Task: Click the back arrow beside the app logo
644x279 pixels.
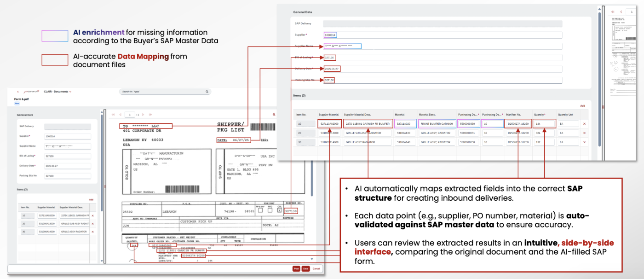Action: pos(18,92)
